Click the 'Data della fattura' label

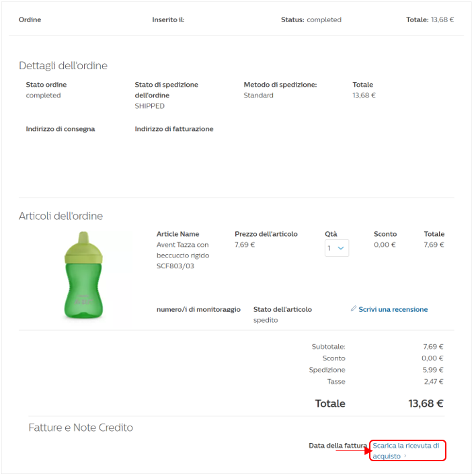point(338,446)
